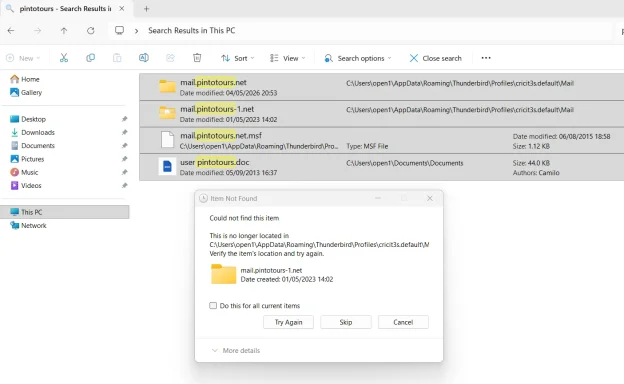Click the address bar chevron after This PC icon
Image resolution: width=624 pixels, height=384 pixels.
click(136, 31)
